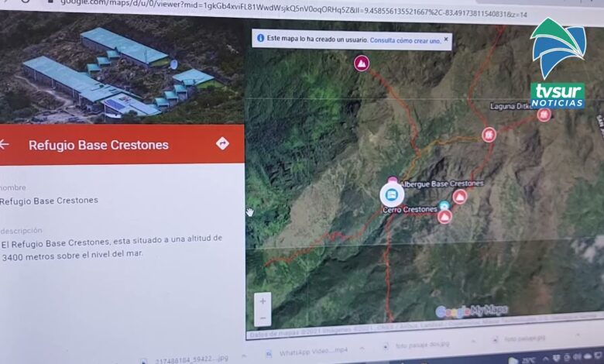604x364 pixels.
Task: Go back using the arrow beside Refugio Base Crestones
Action: point(4,145)
